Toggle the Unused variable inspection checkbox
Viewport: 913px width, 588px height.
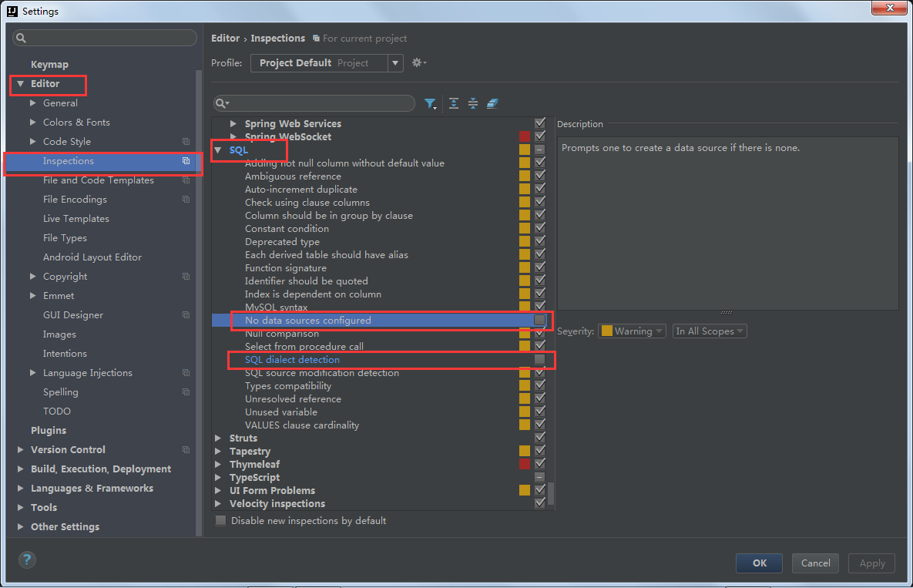click(x=540, y=412)
